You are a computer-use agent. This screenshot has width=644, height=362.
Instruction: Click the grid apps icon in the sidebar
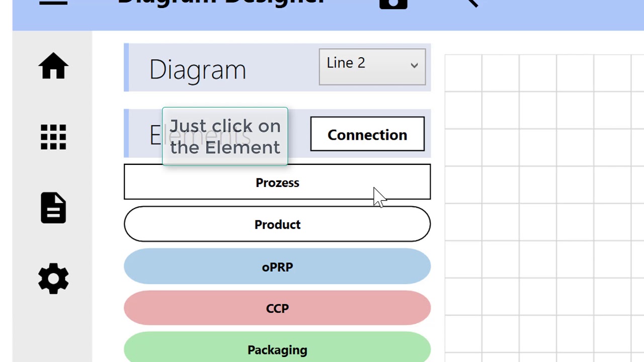point(53,137)
